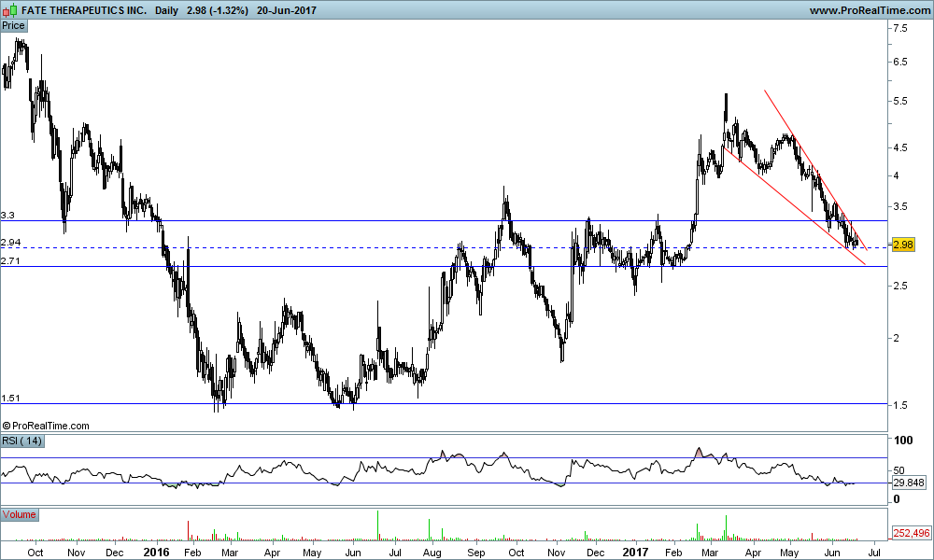Click the 6.5 price axis value

pyautogui.click(x=900, y=62)
